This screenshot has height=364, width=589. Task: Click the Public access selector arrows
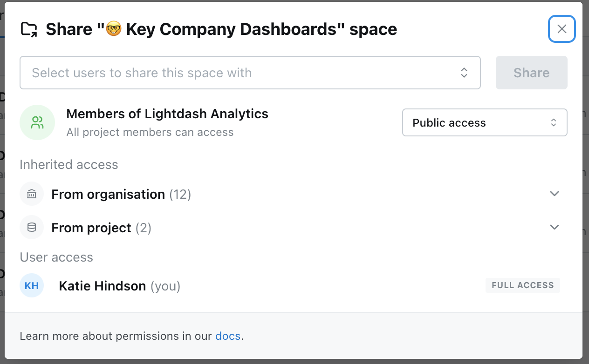coord(554,122)
